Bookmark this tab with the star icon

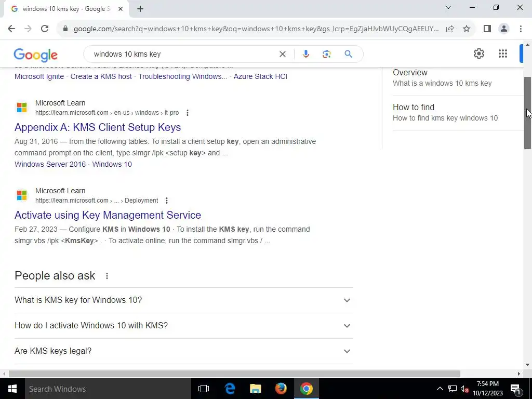pyautogui.click(x=467, y=29)
